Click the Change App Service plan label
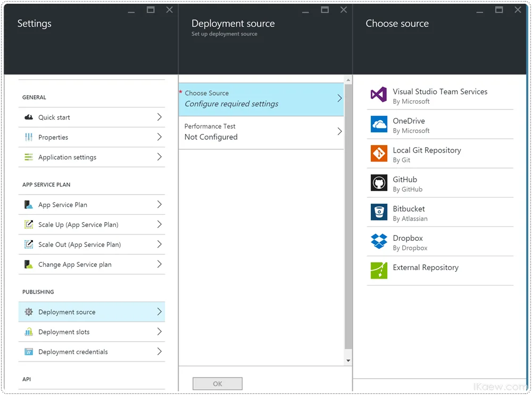532x395 pixels. [x=75, y=264]
